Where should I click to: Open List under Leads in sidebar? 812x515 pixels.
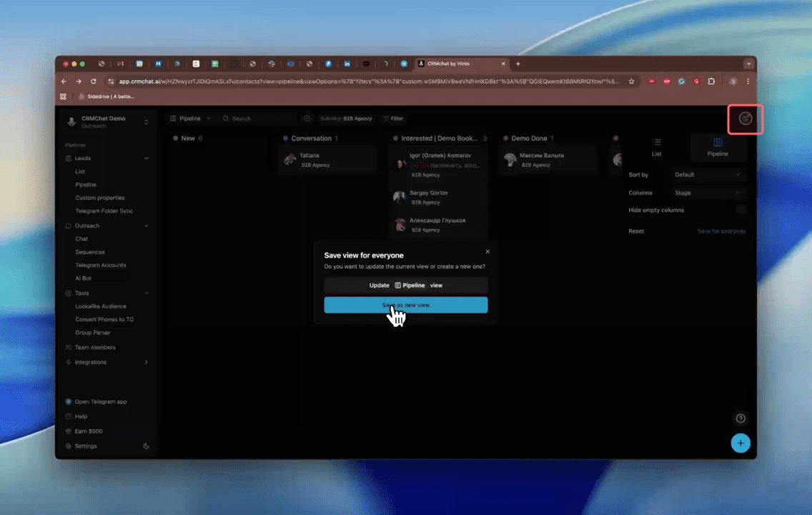click(80, 172)
